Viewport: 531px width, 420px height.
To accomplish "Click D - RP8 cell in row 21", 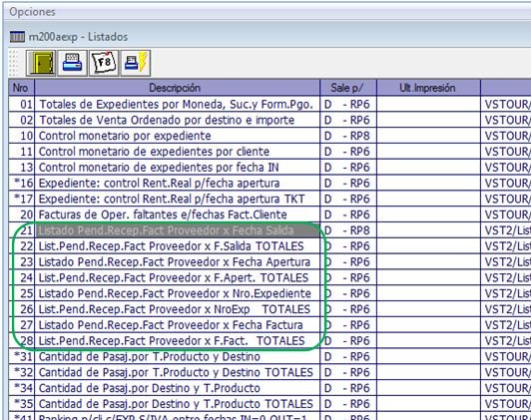I will [348, 230].
